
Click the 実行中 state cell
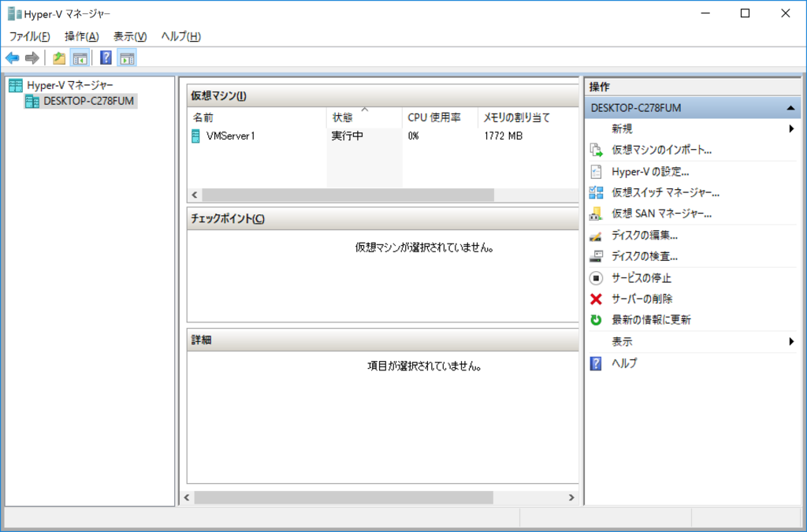pos(348,136)
